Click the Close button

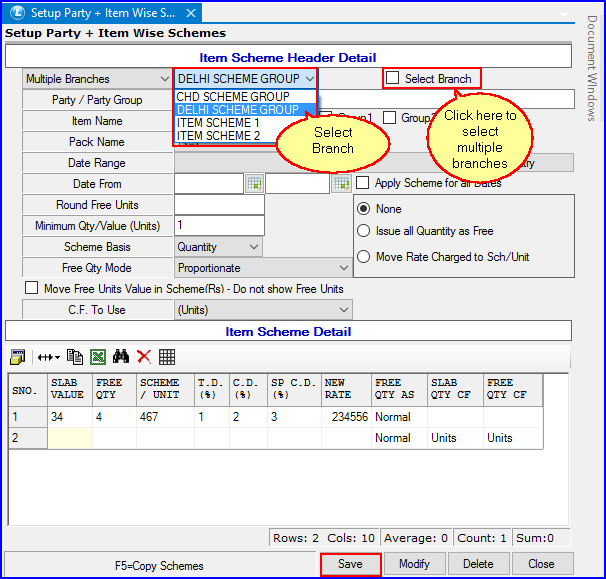(x=542, y=564)
